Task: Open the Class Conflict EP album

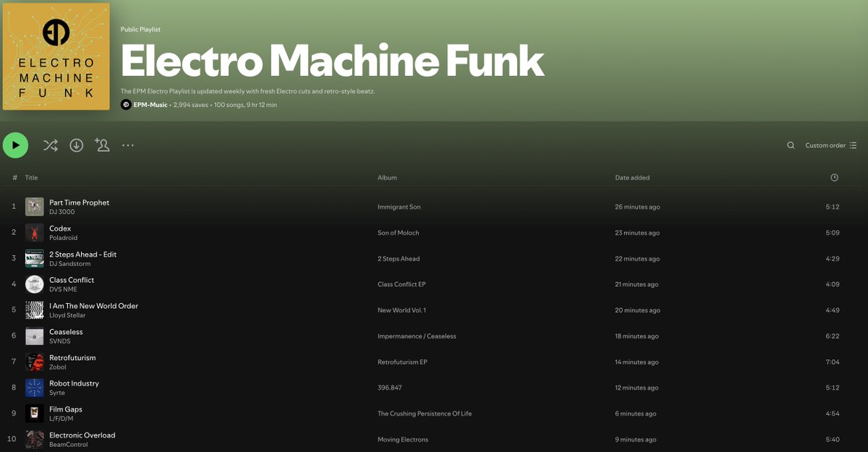Action: tap(401, 284)
